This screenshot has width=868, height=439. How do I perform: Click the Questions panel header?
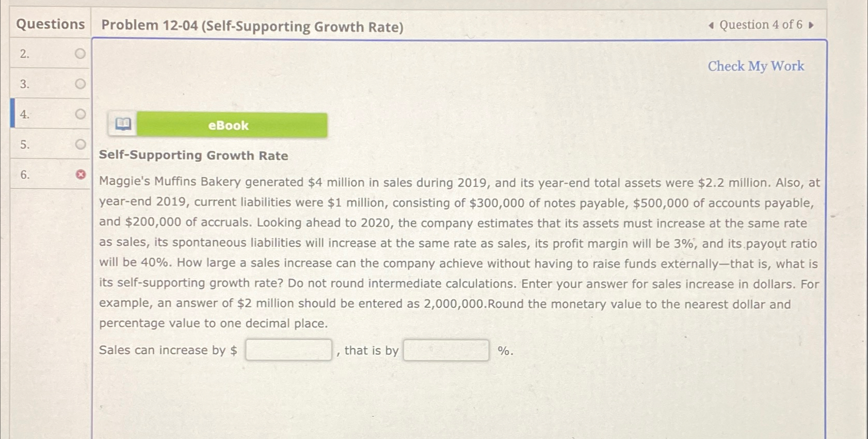[50, 24]
